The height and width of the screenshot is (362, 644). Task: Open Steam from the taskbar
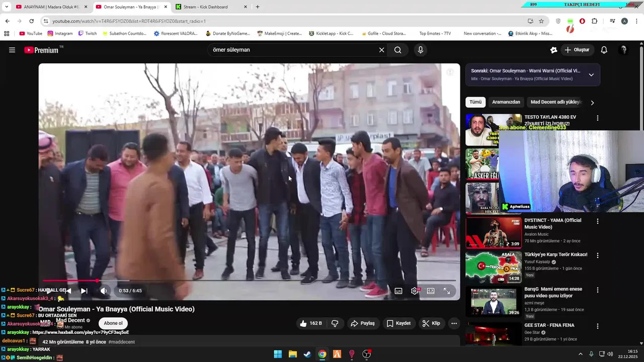click(x=307, y=354)
